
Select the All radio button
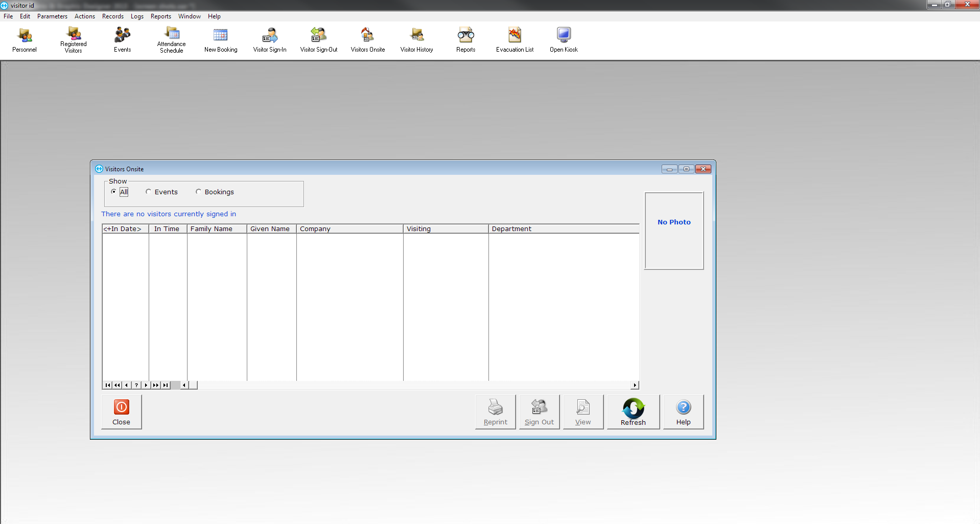pyautogui.click(x=114, y=192)
